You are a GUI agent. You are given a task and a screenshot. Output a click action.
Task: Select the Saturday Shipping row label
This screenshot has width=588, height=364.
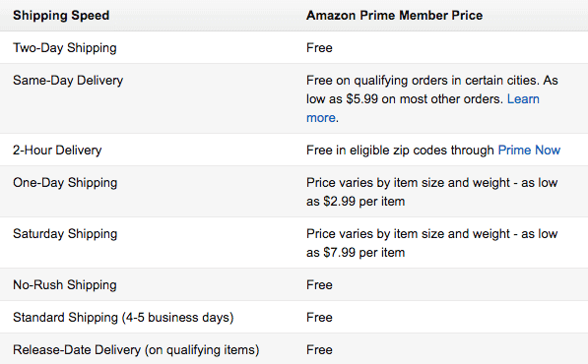click(x=65, y=234)
